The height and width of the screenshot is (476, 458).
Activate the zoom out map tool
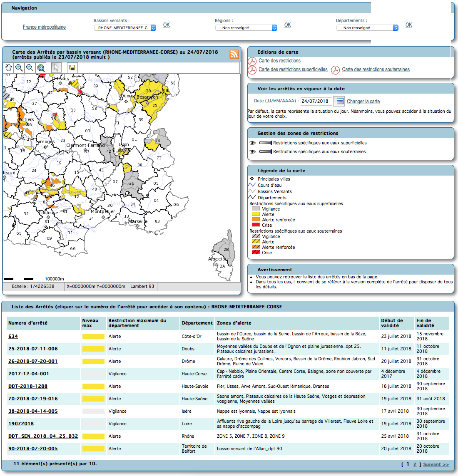[x=30, y=68]
